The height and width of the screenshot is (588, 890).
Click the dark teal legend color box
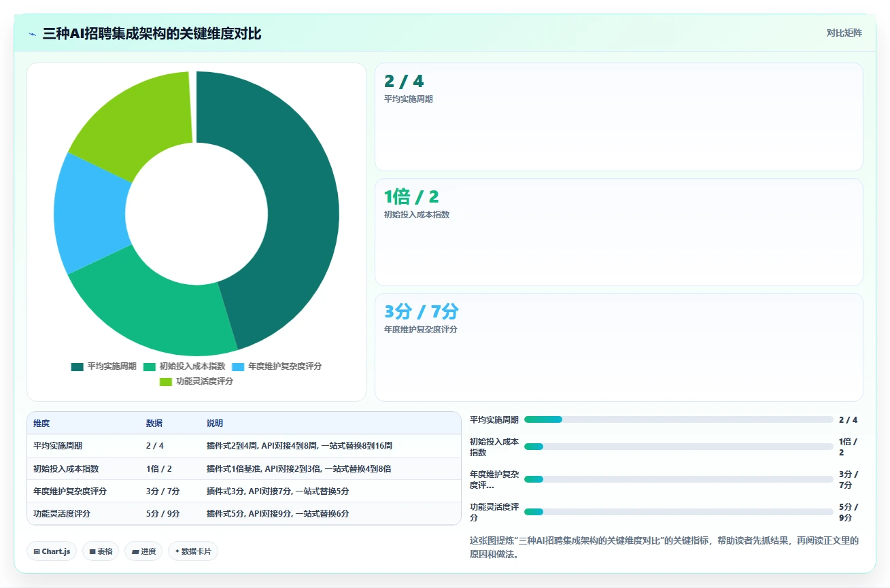pyautogui.click(x=77, y=366)
